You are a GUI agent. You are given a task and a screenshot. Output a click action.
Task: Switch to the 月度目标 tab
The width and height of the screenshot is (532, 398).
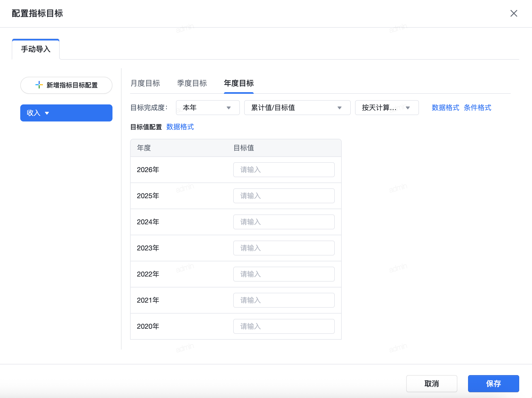pos(145,83)
